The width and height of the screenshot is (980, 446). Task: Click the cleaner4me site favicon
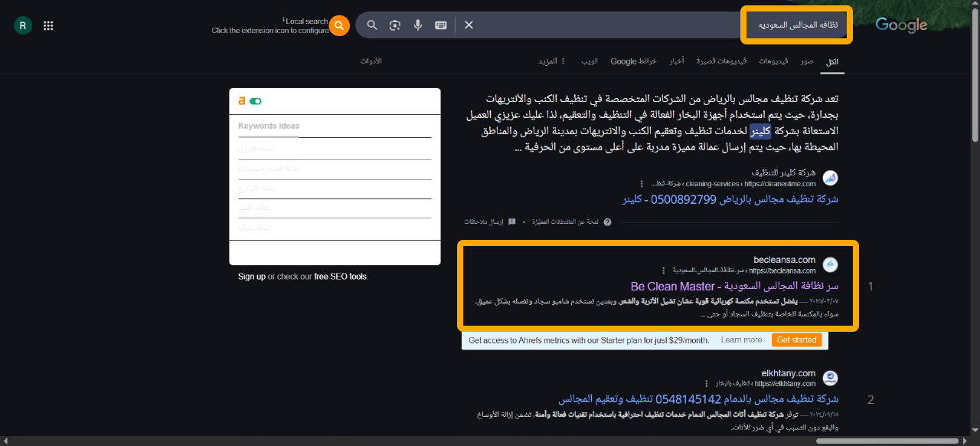pyautogui.click(x=830, y=178)
